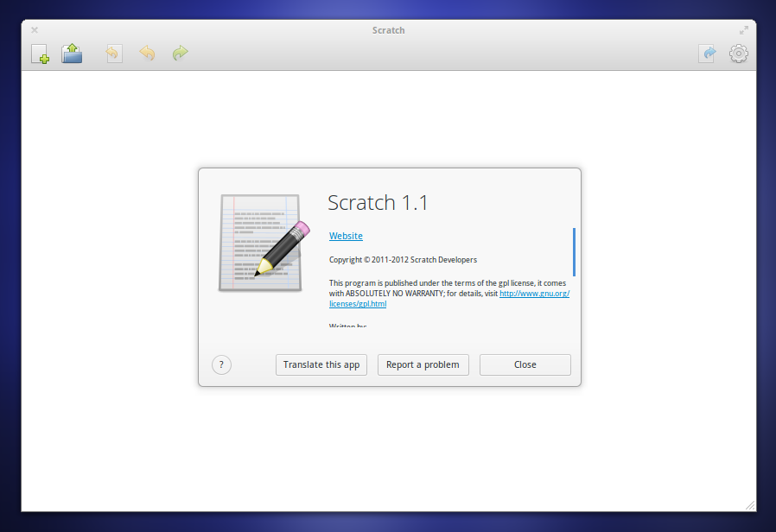Select the revert document icon
This screenshot has height=532, width=776.
coord(113,54)
